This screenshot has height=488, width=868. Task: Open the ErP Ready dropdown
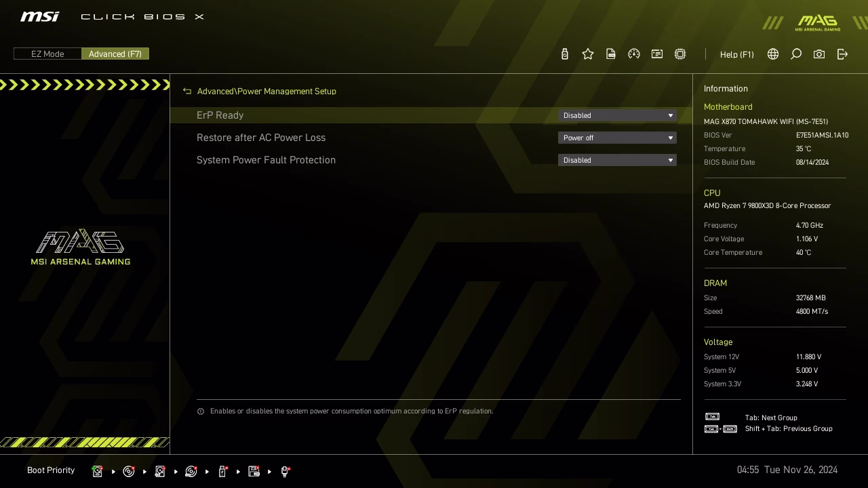point(617,115)
